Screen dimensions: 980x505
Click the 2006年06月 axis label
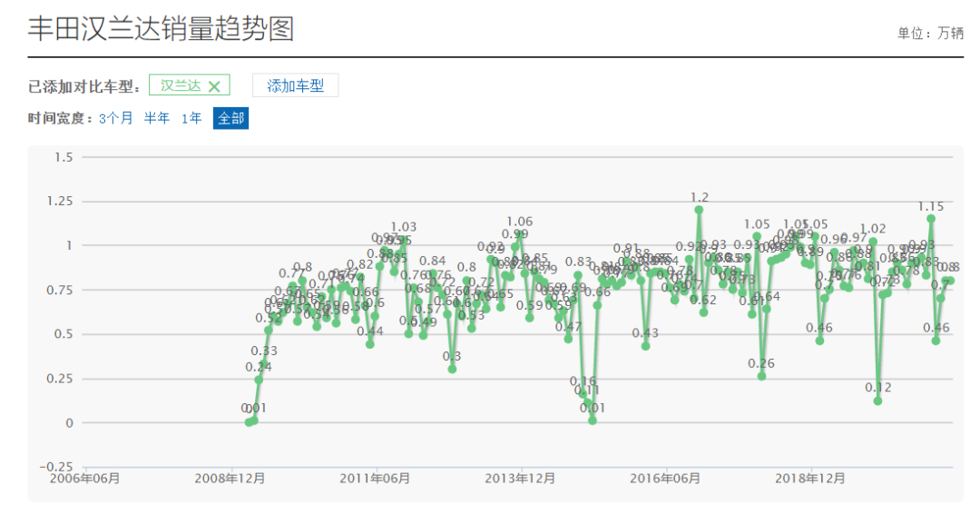85,479
